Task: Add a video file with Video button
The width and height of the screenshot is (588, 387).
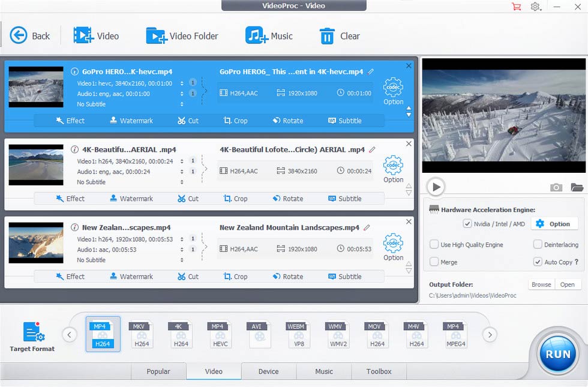Action: pyautogui.click(x=96, y=35)
